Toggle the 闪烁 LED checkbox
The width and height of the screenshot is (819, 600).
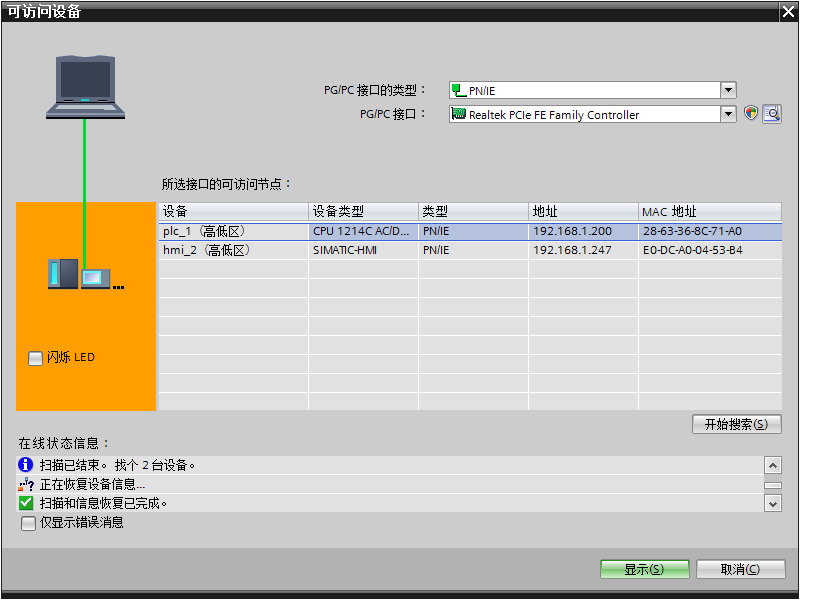(x=35, y=358)
